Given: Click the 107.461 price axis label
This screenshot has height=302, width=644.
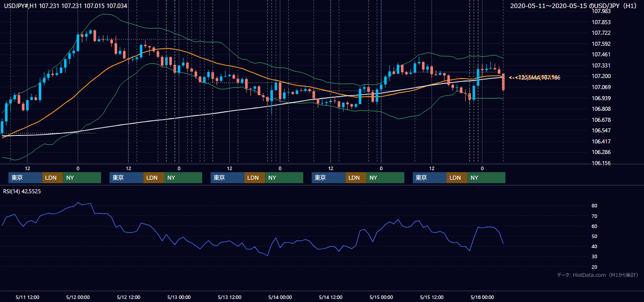Looking at the screenshot, I should (600, 54).
